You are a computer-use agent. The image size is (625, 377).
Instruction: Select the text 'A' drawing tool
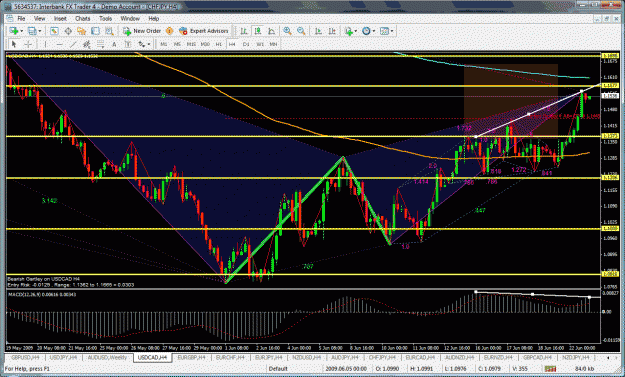pyautogui.click(x=114, y=44)
